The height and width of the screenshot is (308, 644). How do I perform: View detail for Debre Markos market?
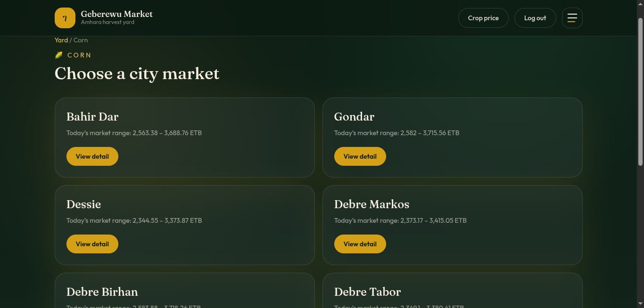point(360,244)
